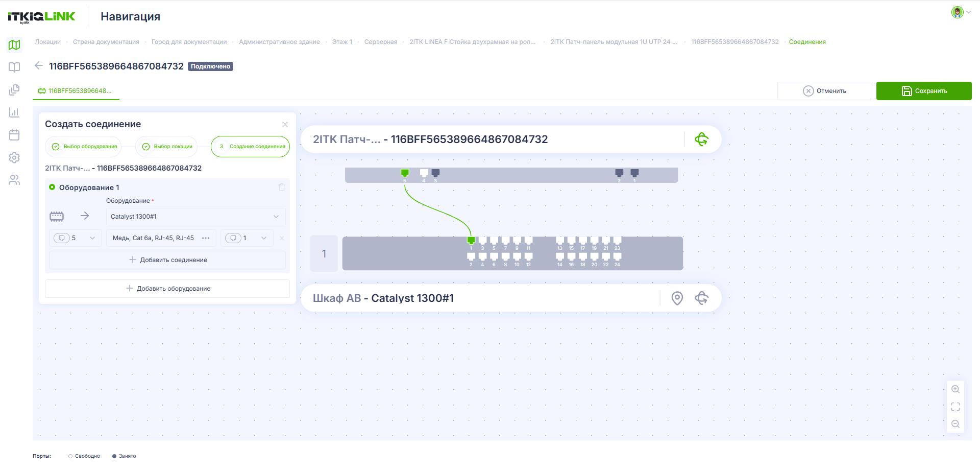Open the book catalog sidebar icon
The image size is (980, 470).
pyautogui.click(x=14, y=67)
